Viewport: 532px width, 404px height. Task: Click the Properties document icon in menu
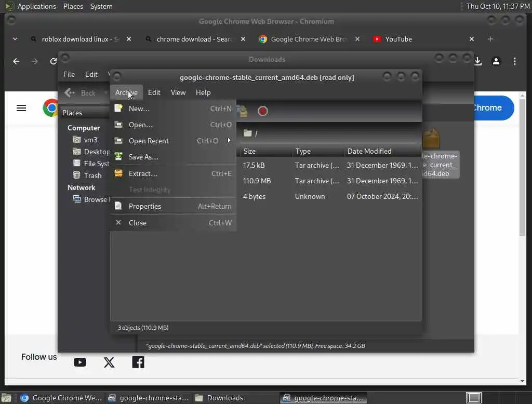118,206
